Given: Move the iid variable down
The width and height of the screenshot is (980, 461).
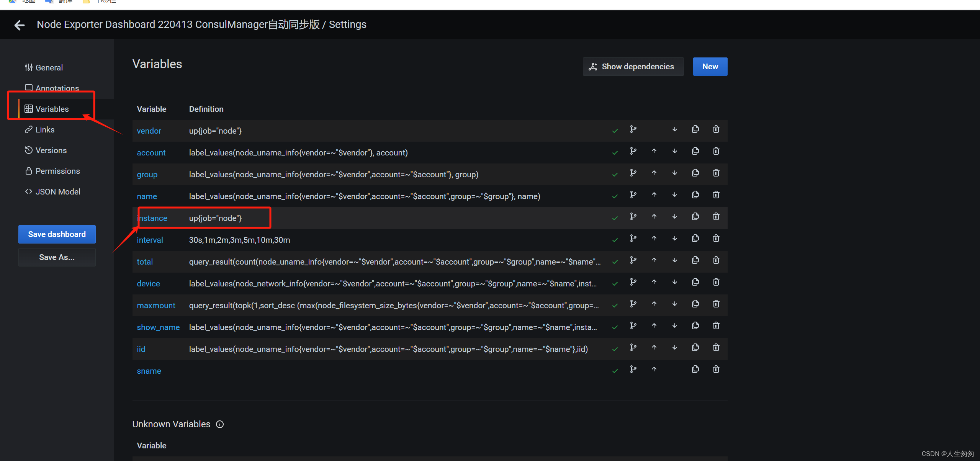Looking at the screenshot, I should 674,348.
